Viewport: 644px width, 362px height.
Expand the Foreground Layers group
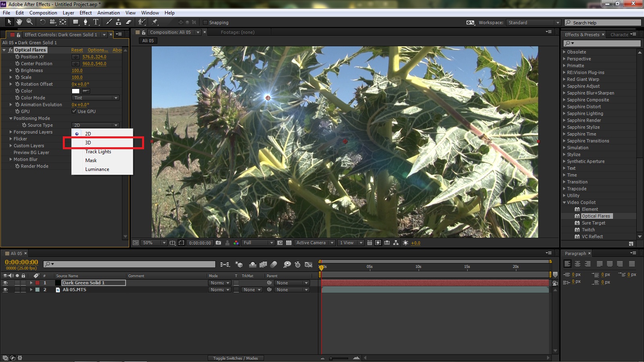coord(11,132)
